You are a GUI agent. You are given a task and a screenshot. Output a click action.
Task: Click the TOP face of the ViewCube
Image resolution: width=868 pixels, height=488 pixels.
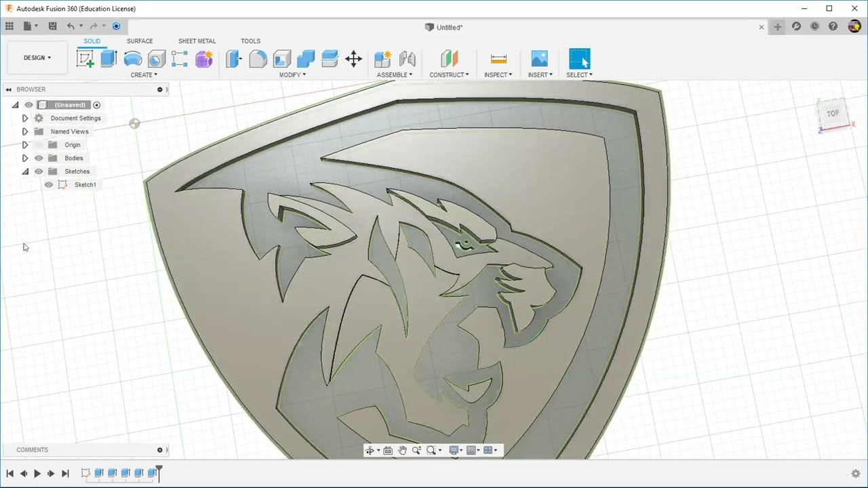(x=833, y=113)
